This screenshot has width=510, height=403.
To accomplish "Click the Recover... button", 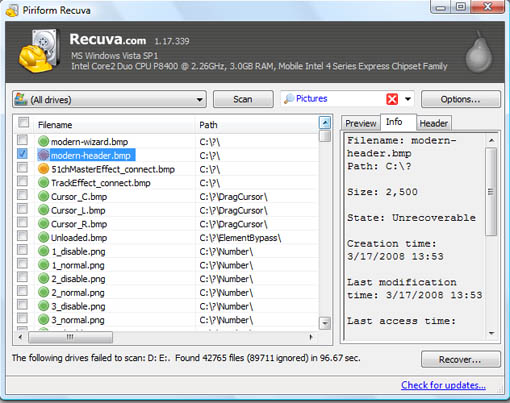I will pos(461,359).
